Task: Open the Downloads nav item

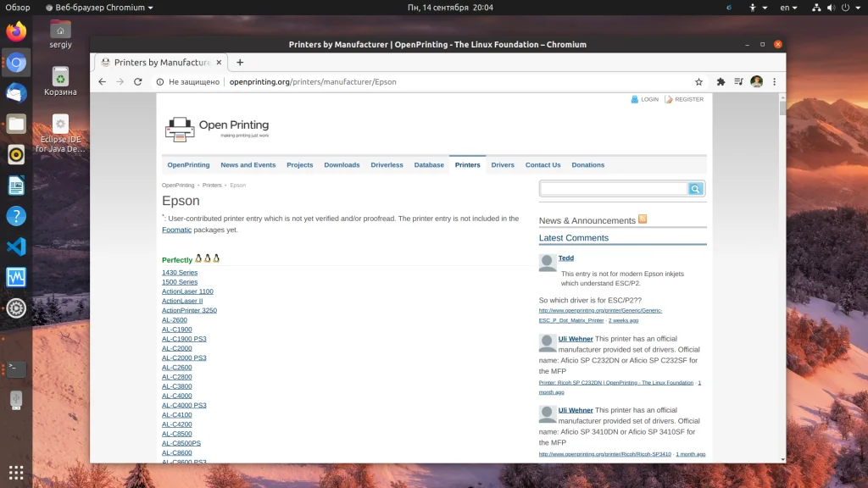Action: coord(342,165)
